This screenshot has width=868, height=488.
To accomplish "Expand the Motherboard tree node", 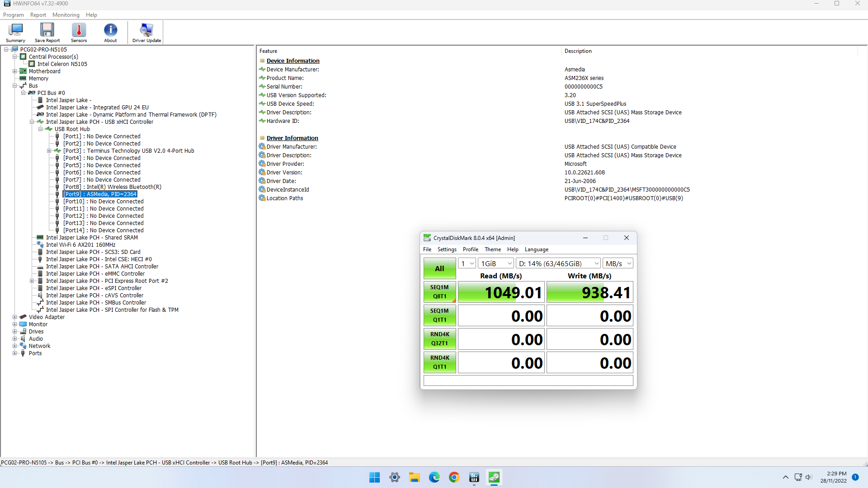I will (15, 71).
